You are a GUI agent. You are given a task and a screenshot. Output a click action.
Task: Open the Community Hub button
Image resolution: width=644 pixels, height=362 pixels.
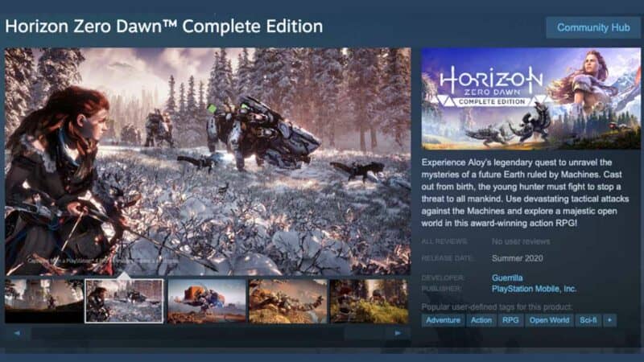[593, 27]
